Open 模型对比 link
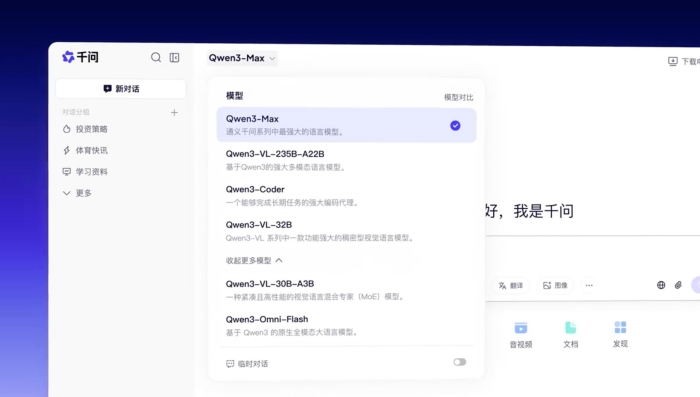 click(458, 97)
